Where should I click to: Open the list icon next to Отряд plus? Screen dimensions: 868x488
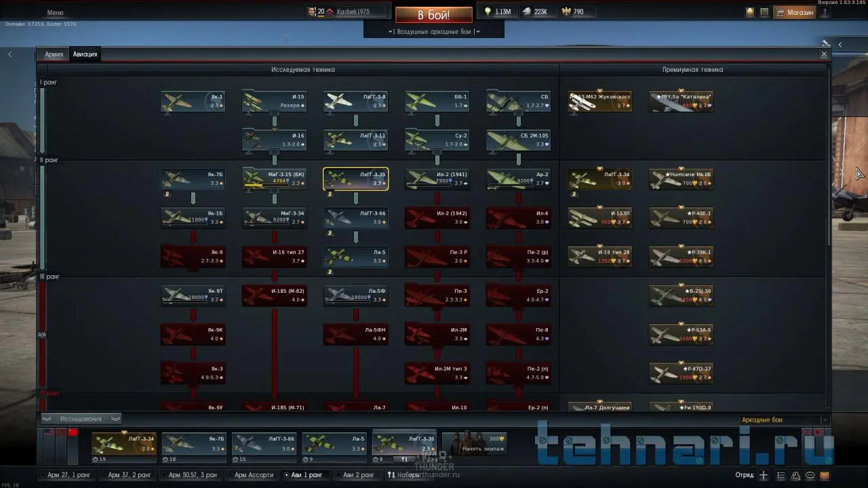click(781, 475)
